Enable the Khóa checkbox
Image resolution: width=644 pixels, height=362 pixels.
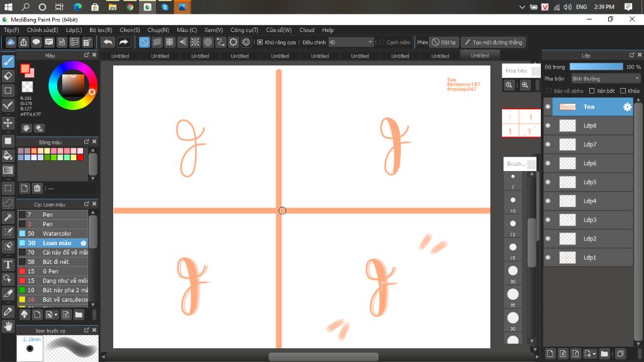[623, 90]
